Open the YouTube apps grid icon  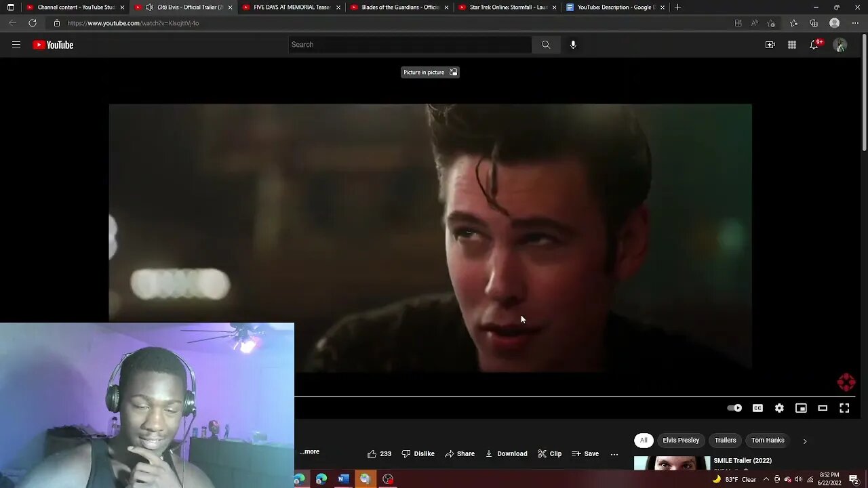tap(792, 45)
